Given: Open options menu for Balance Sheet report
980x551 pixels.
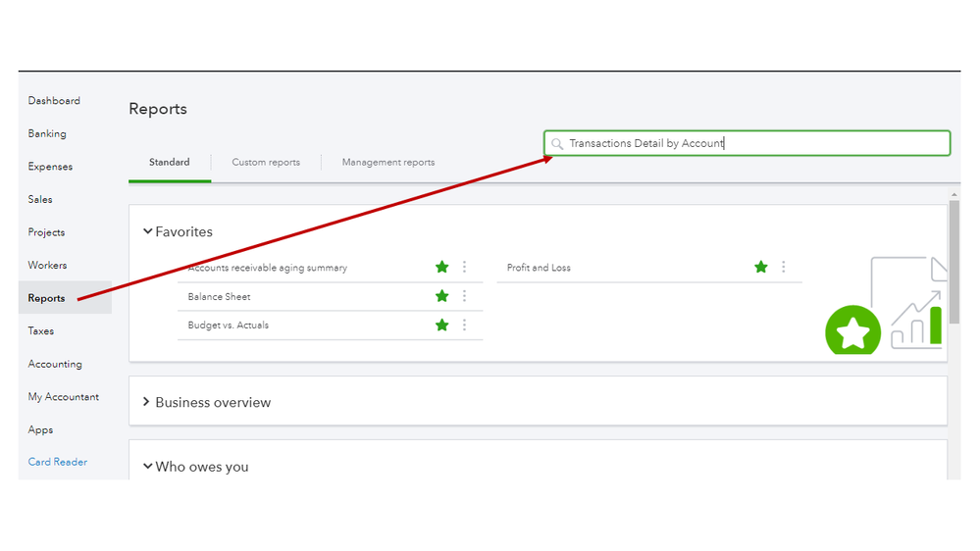Looking at the screenshot, I should (464, 296).
